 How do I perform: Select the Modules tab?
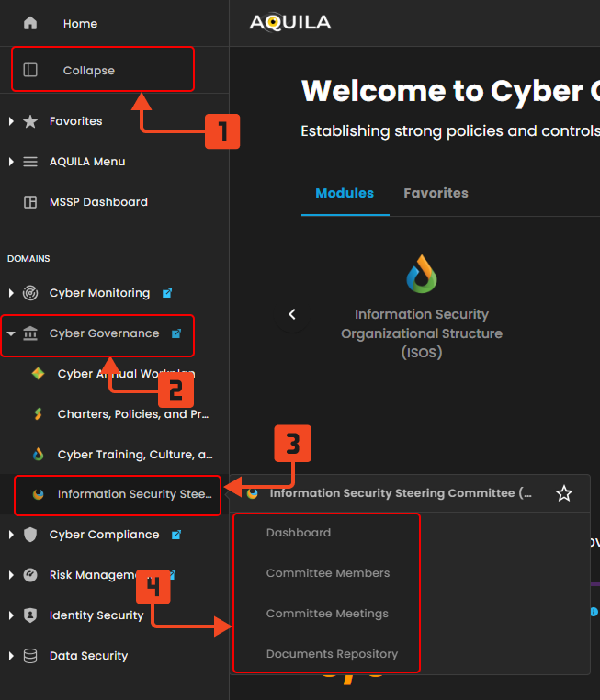pos(345,193)
